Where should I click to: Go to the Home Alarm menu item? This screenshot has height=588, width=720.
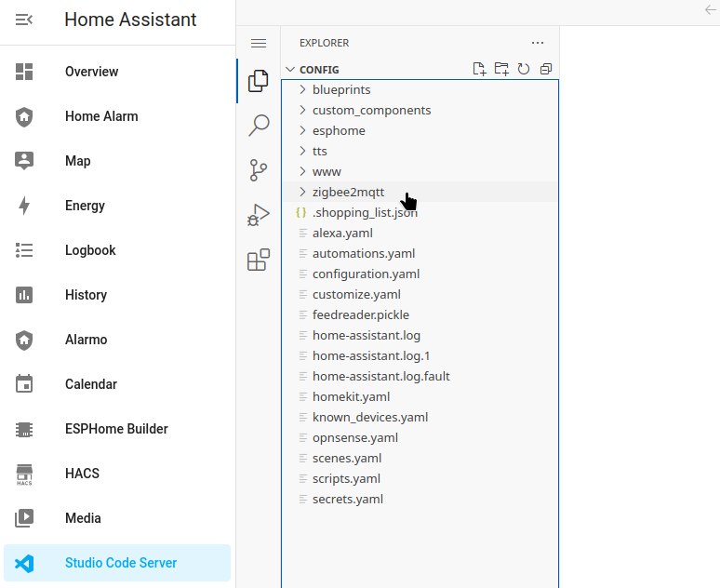pyautogui.click(x=117, y=116)
